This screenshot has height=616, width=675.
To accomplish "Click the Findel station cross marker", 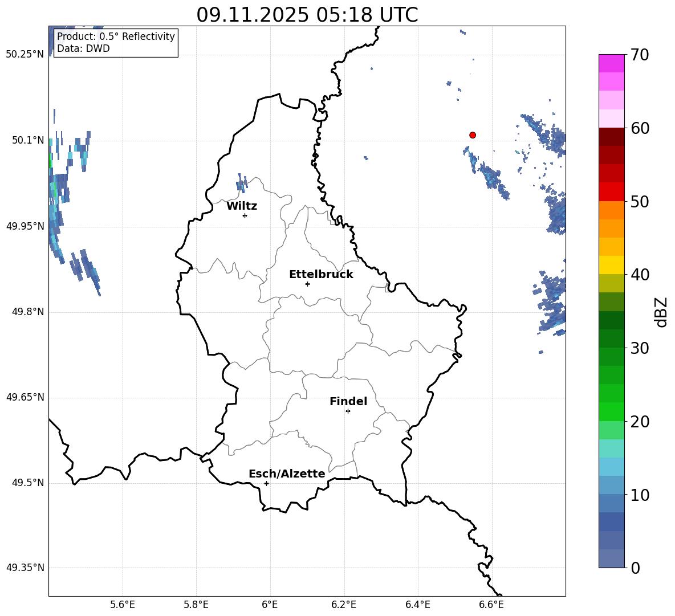I will (x=348, y=411).
